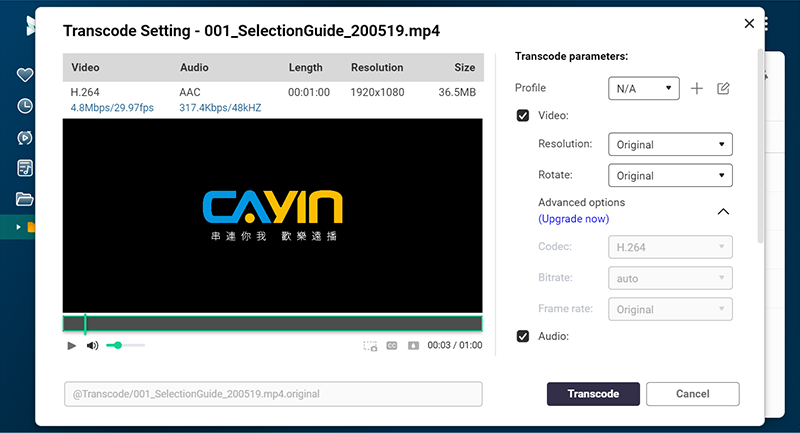The image size is (800, 433).
Task: Close the Transcode Setting dialog
Action: [x=749, y=23]
